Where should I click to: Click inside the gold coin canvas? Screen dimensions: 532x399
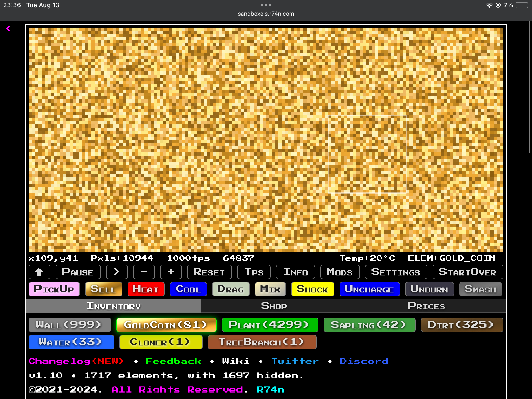click(x=265, y=140)
